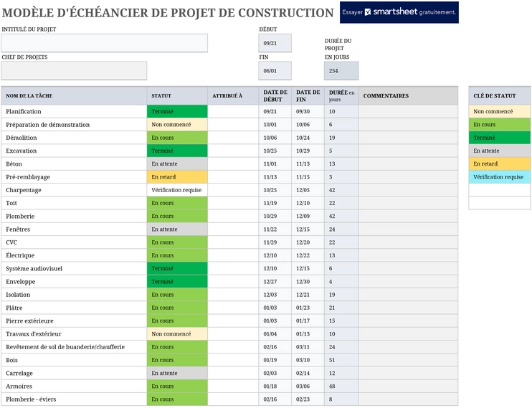
Task: Click the Système audiovisuel task name
Action: tap(34, 268)
